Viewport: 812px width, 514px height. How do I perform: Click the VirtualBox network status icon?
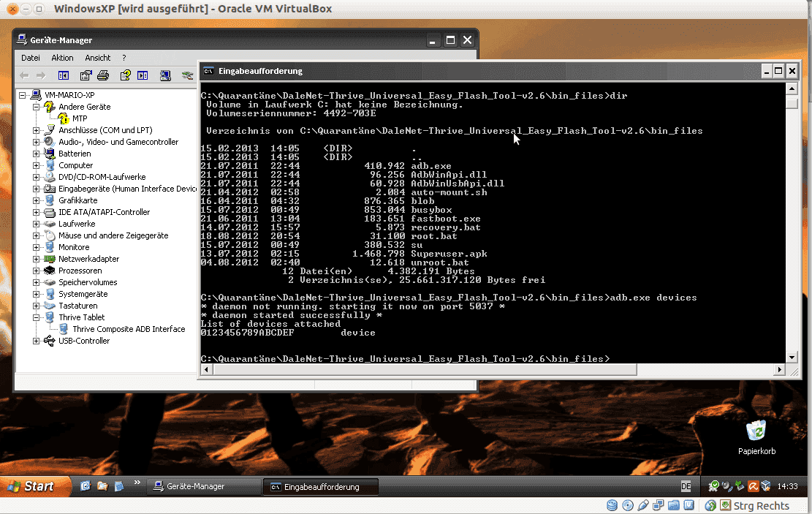coord(659,505)
